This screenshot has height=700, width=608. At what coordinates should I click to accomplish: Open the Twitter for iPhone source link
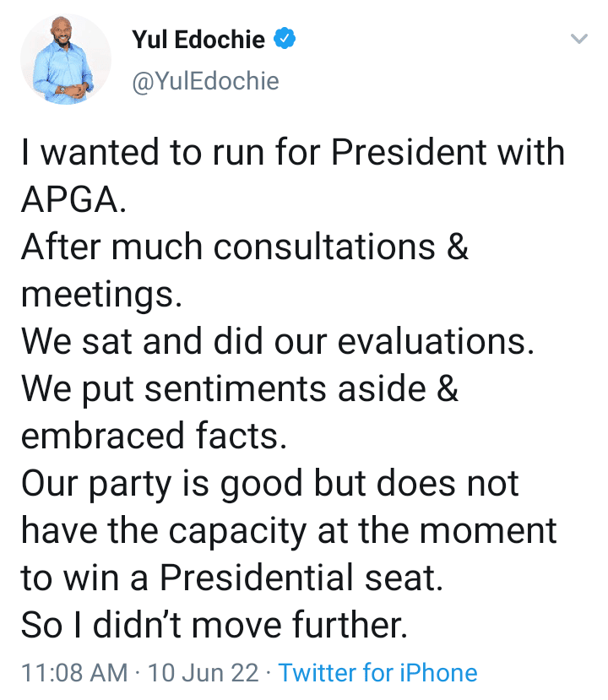(x=377, y=672)
